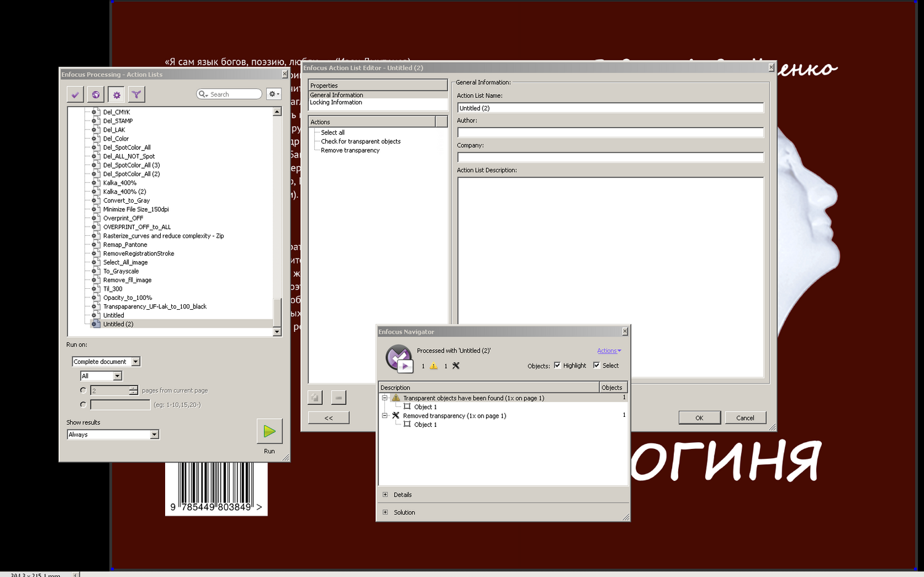Select Object 1 under Transparent objects found
Viewport: 924px width, 577px height.
[x=425, y=407]
